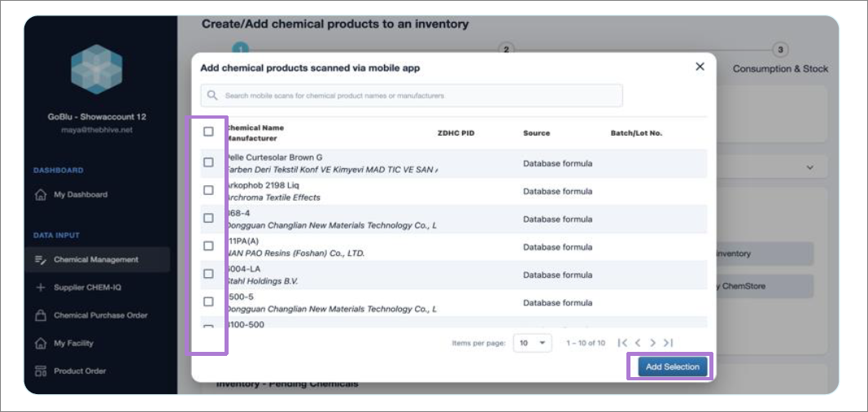This screenshot has height=412, width=868.
Task: Click the Source column header
Action: [536, 133]
